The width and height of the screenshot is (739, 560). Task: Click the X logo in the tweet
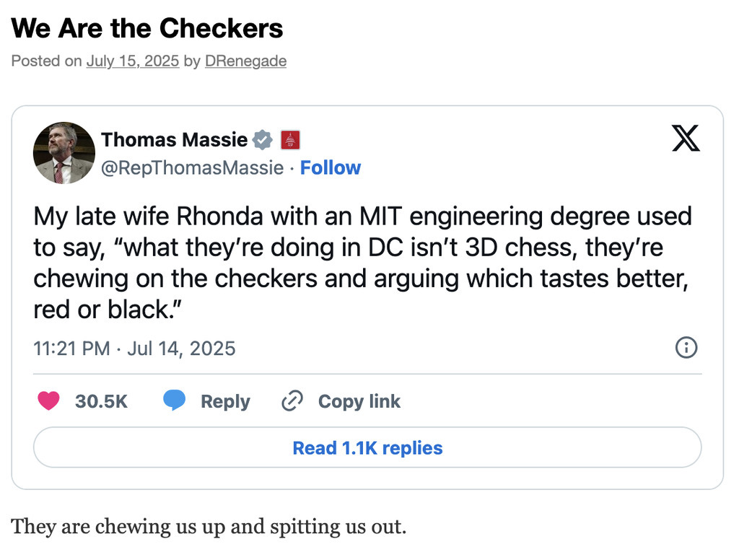pos(686,137)
